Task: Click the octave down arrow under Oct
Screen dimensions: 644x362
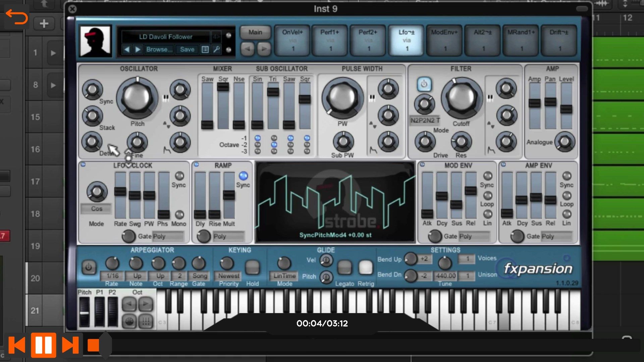Action: [x=129, y=304]
